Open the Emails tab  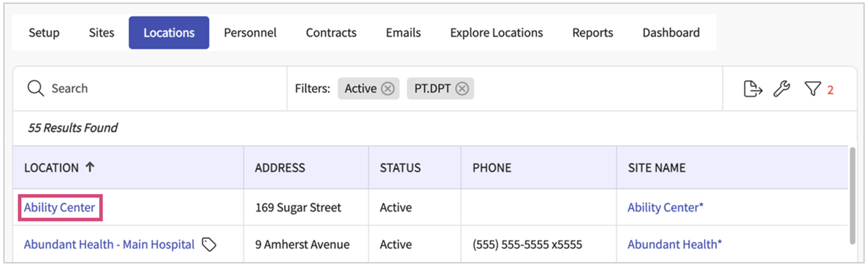pos(403,33)
